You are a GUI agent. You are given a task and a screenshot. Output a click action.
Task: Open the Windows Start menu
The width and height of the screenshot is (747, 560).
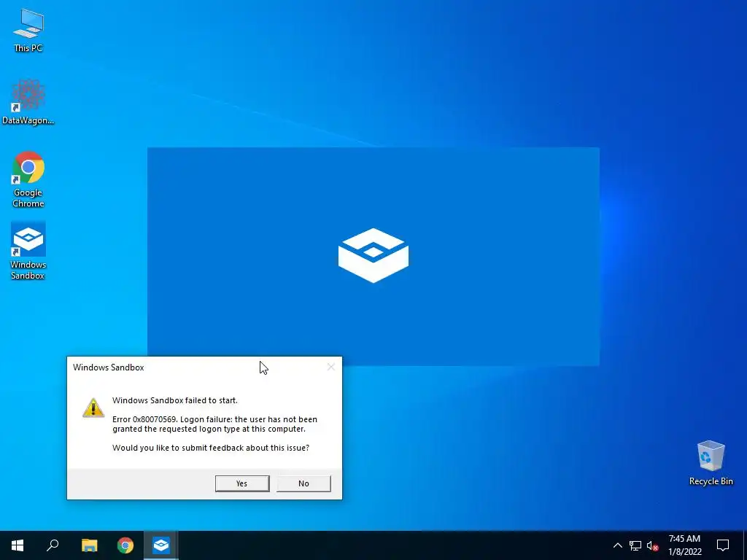click(18, 545)
